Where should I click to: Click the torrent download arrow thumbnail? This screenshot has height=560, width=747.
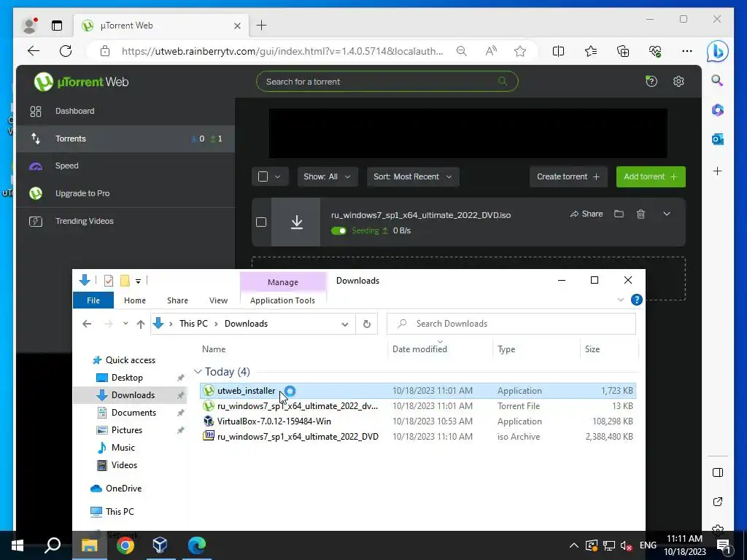click(x=296, y=222)
